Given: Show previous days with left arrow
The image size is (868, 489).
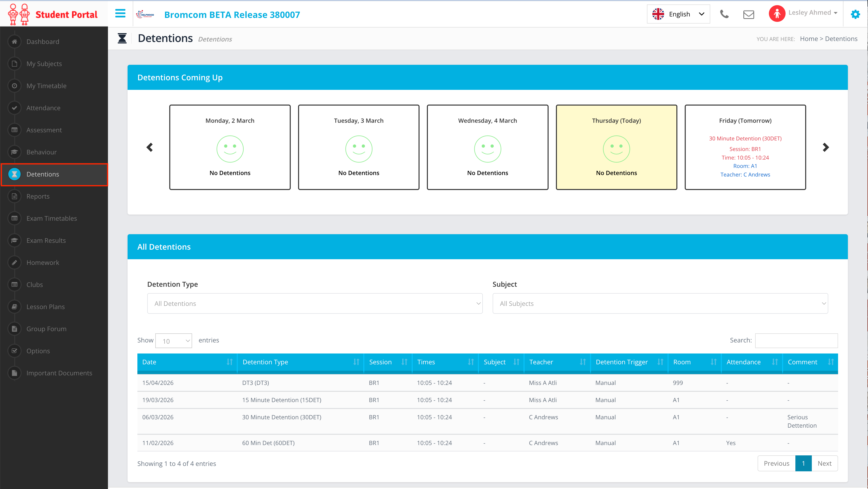Looking at the screenshot, I should (150, 147).
